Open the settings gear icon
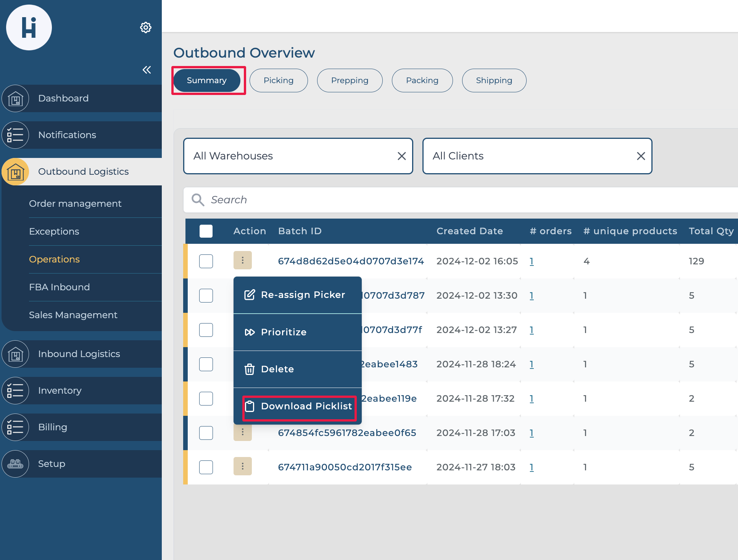Screen dimensions: 738x560 click(146, 27)
